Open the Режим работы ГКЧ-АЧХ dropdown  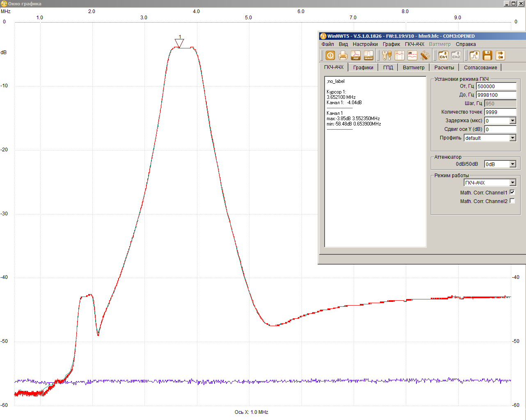click(512, 183)
